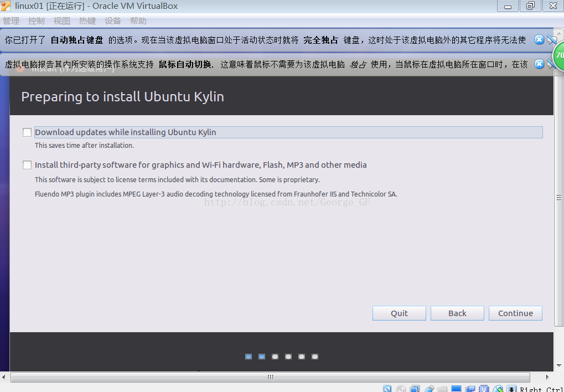Check Download updates while installing Ubuntu Kylin
The width and height of the screenshot is (564, 392).
[x=27, y=132]
